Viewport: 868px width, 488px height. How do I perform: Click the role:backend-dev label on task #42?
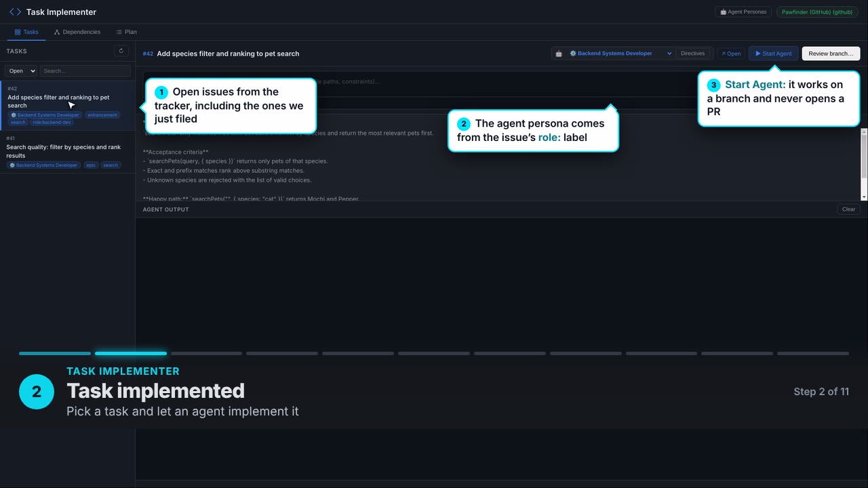pos(52,123)
